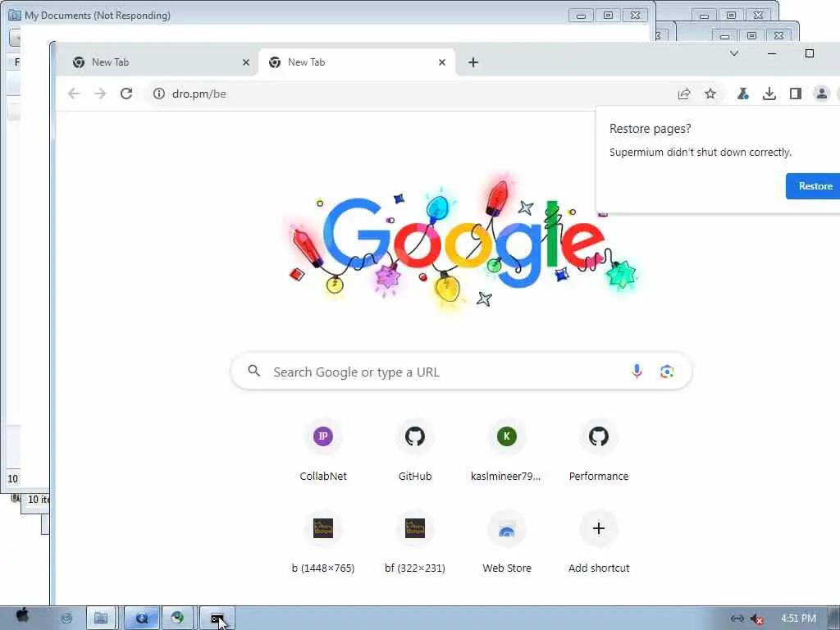This screenshot has width=840, height=630.
Task: Open the downloads tray icon
Action: 769,94
